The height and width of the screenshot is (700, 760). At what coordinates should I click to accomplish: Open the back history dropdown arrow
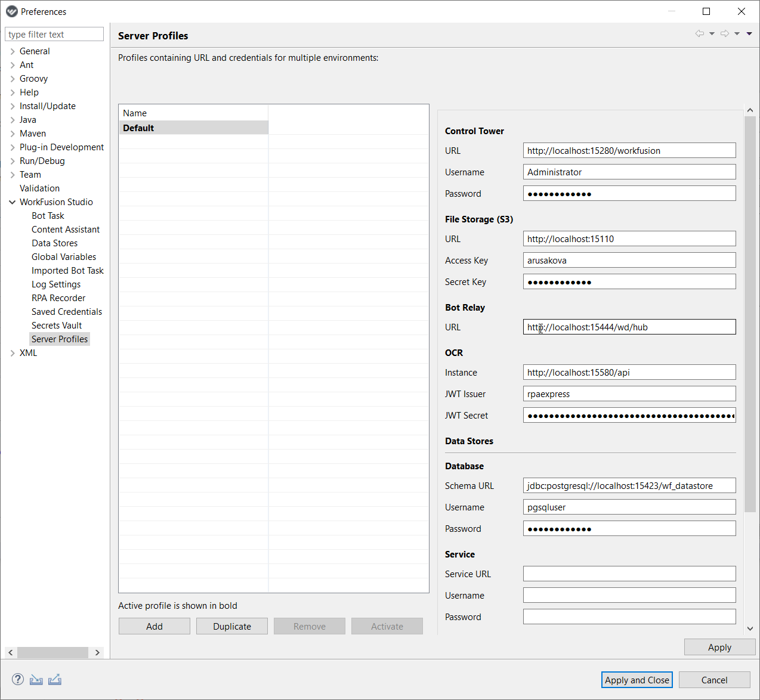click(x=712, y=34)
